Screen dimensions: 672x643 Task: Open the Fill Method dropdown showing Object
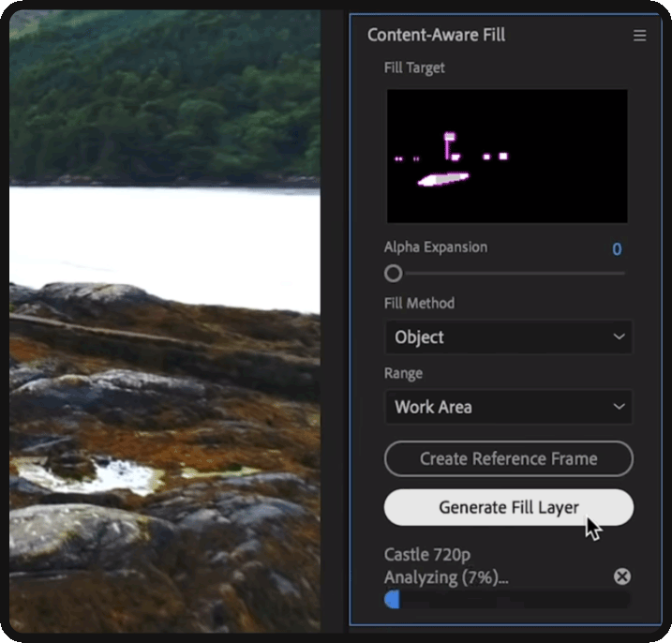click(507, 337)
